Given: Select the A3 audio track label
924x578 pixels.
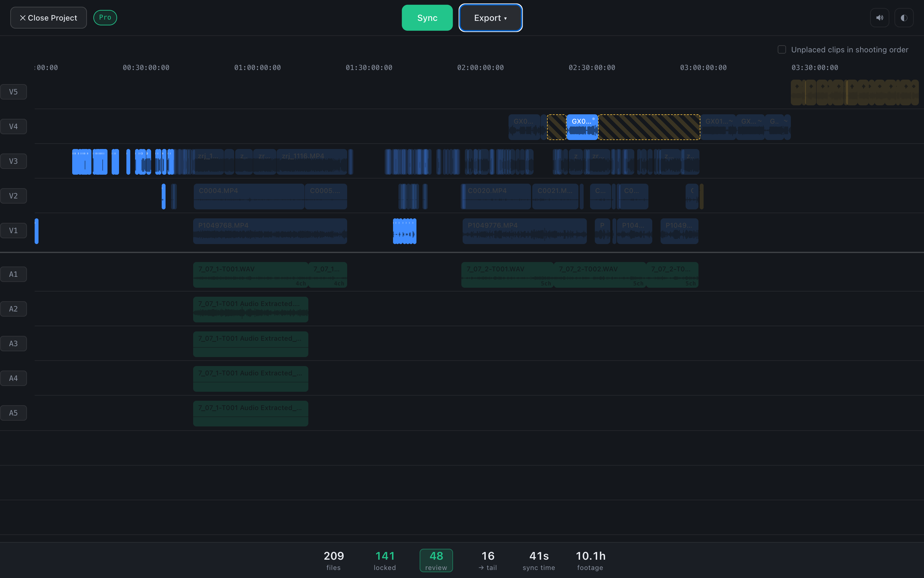Looking at the screenshot, I should click(x=13, y=344).
